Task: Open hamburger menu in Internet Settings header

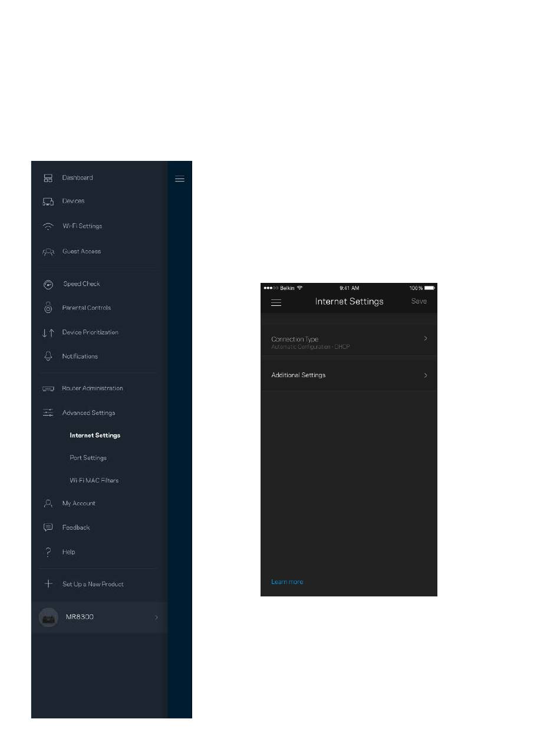Action: coord(276,302)
